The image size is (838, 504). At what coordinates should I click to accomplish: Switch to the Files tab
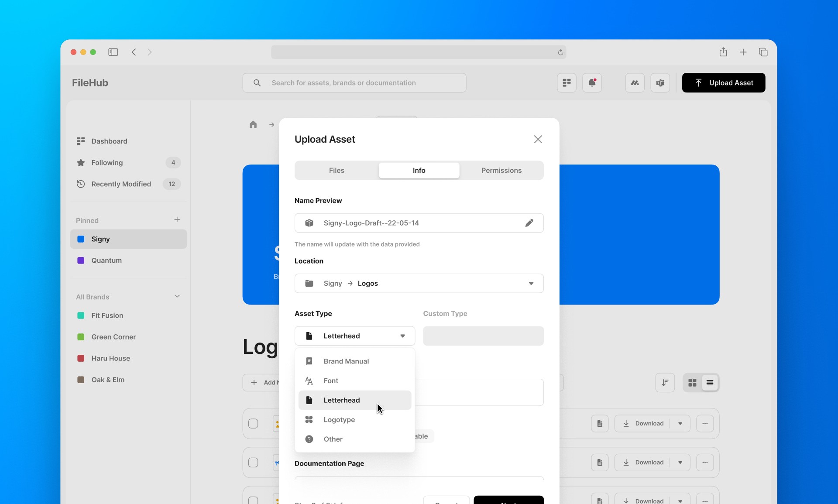click(x=336, y=170)
